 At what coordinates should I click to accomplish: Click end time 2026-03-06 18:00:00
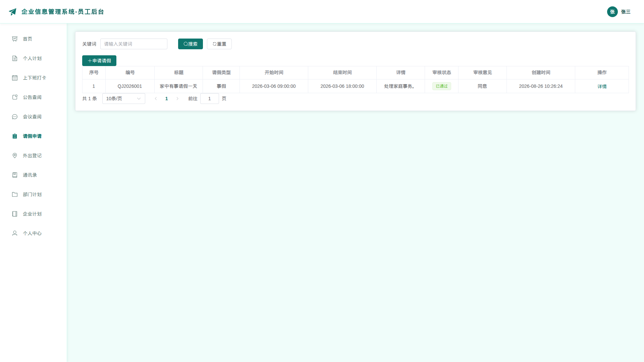[342, 86]
